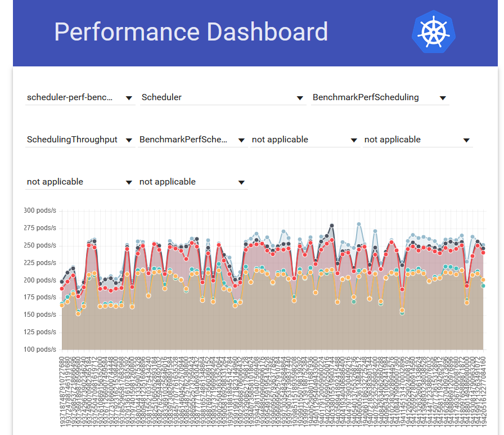This screenshot has height=435, width=504.
Task: Click the 100 pods/s axis label
Action: coord(40,349)
